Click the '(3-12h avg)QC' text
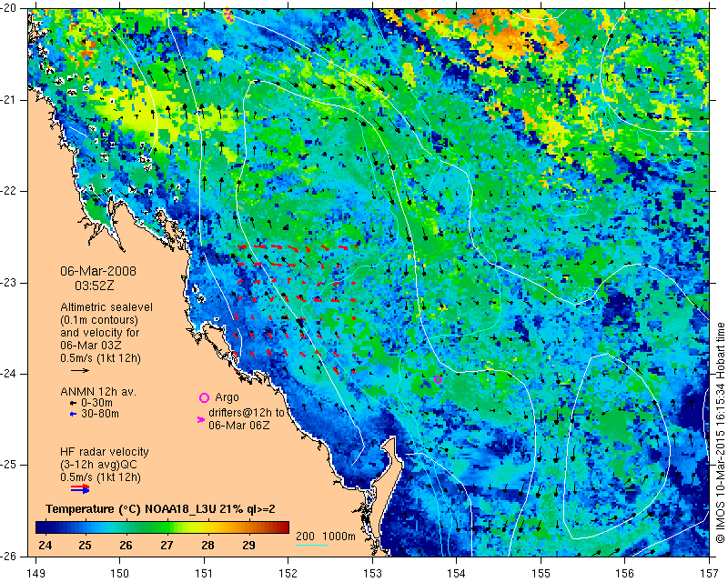 tap(98, 464)
